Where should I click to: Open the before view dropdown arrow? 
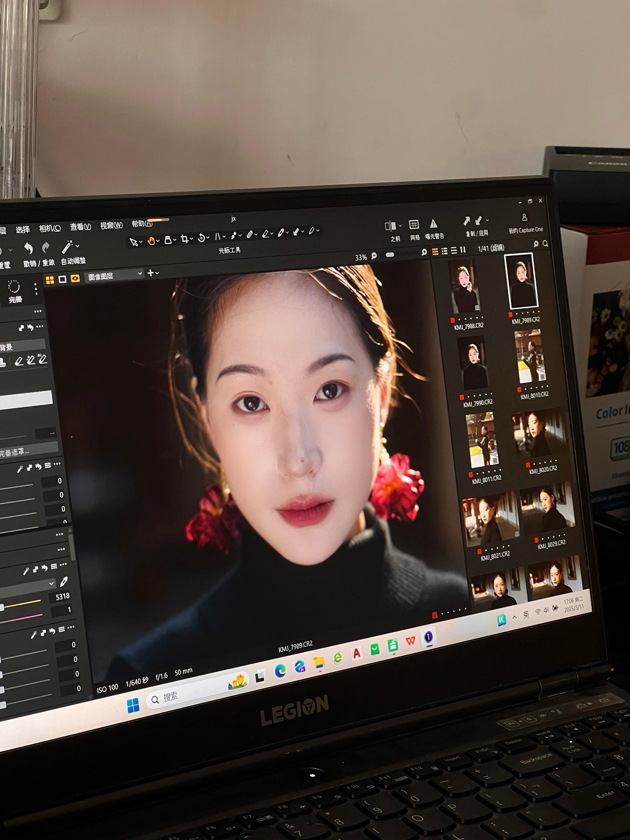point(400,226)
